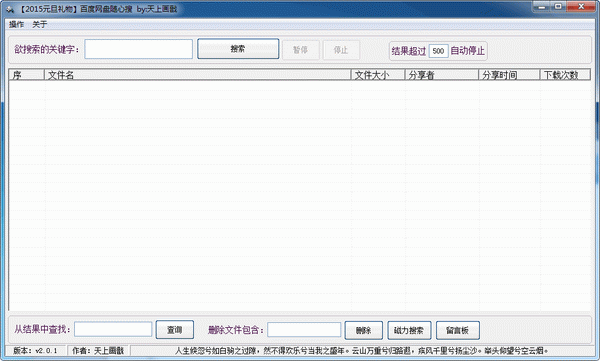The width and height of the screenshot is (600, 361).
Task: Open the 关于 menu
Action: pos(39,25)
